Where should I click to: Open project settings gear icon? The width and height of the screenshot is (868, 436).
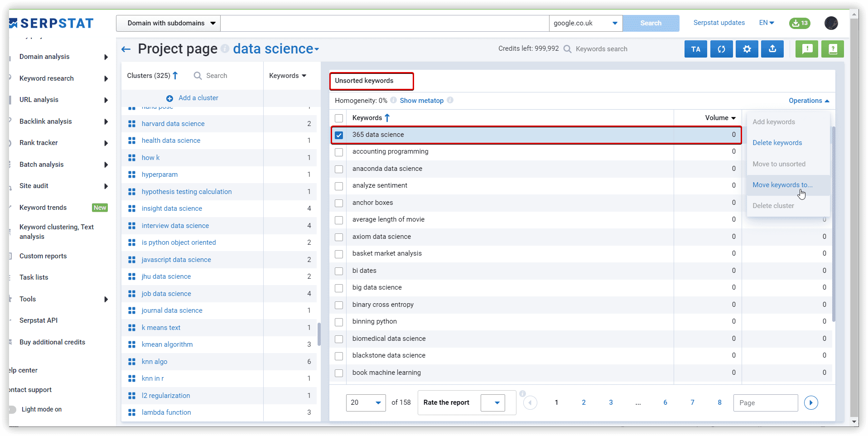click(747, 49)
